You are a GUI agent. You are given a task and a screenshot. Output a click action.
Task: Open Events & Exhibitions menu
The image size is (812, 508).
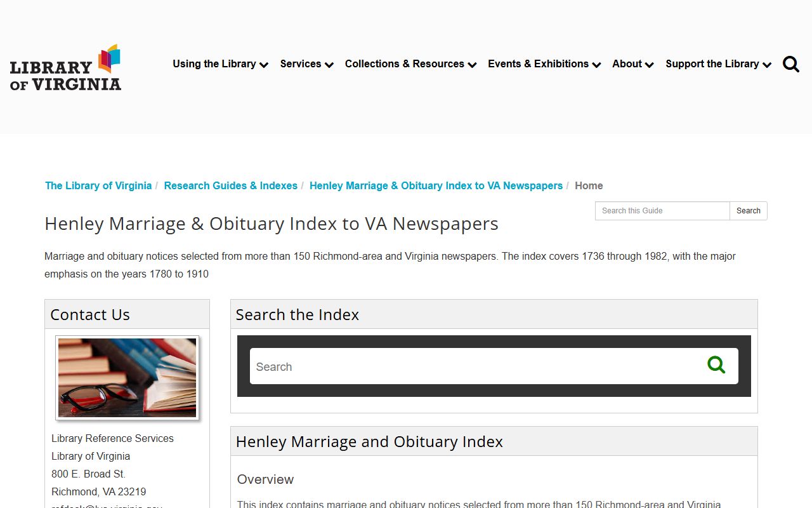click(538, 63)
